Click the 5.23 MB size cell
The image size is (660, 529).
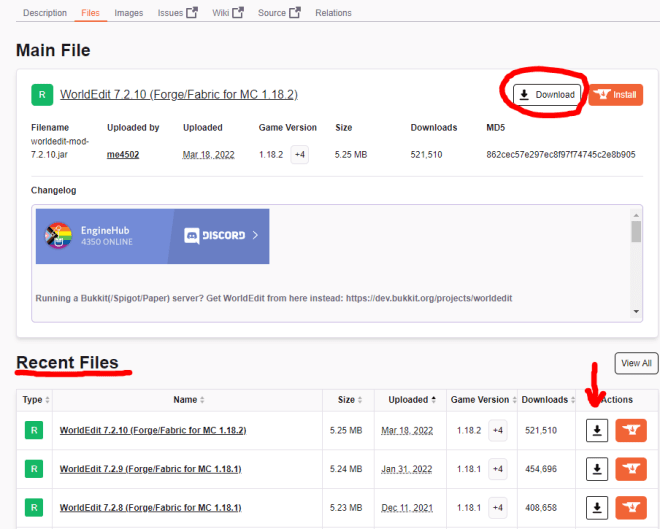click(346, 508)
